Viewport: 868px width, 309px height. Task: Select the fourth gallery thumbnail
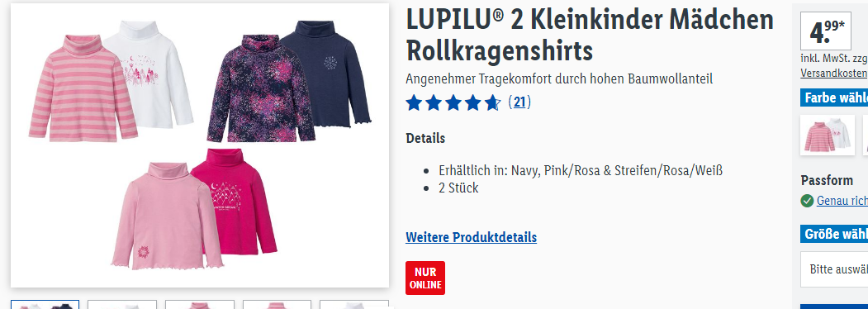point(277,305)
